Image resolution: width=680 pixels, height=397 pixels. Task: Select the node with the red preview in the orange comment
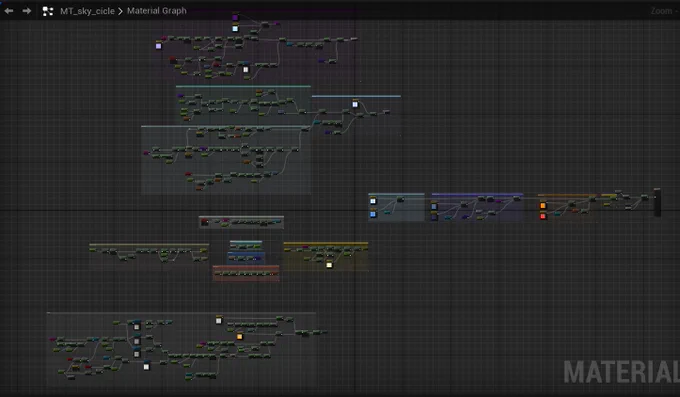pyautogui.click(x=543, y=216)
